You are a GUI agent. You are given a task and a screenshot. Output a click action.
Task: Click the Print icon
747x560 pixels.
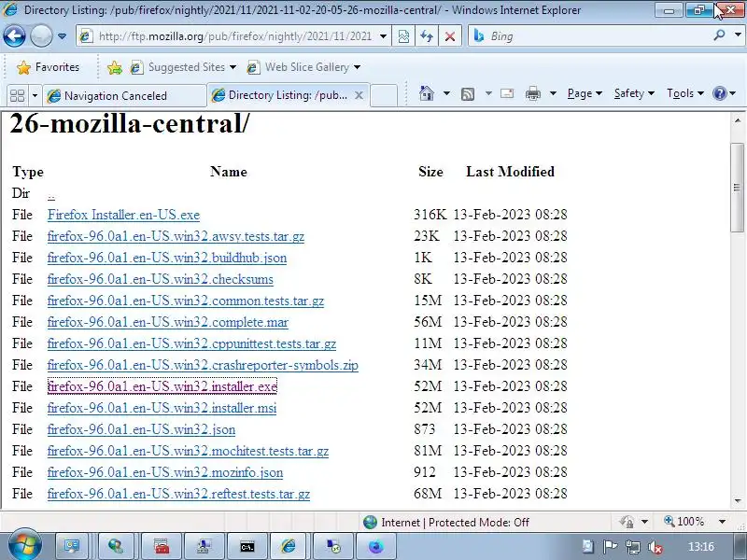(x=532, y=93)
